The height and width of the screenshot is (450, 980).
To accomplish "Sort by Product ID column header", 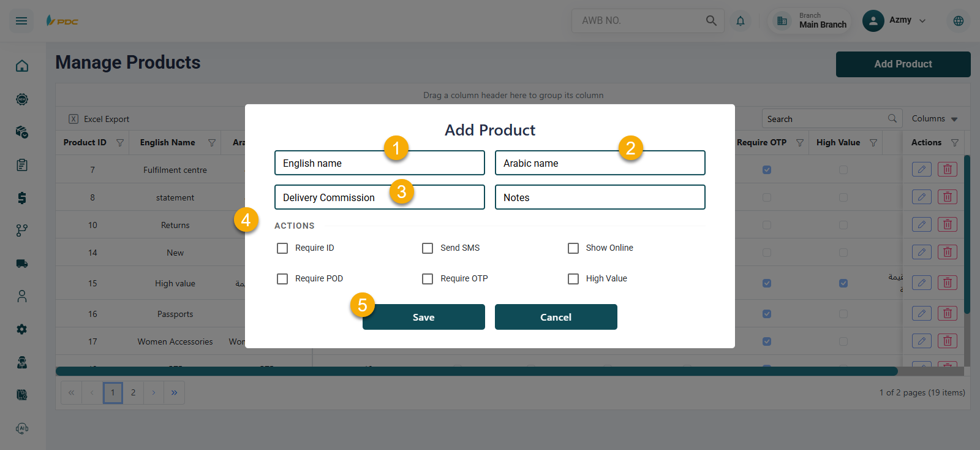I will pos(85,142).
